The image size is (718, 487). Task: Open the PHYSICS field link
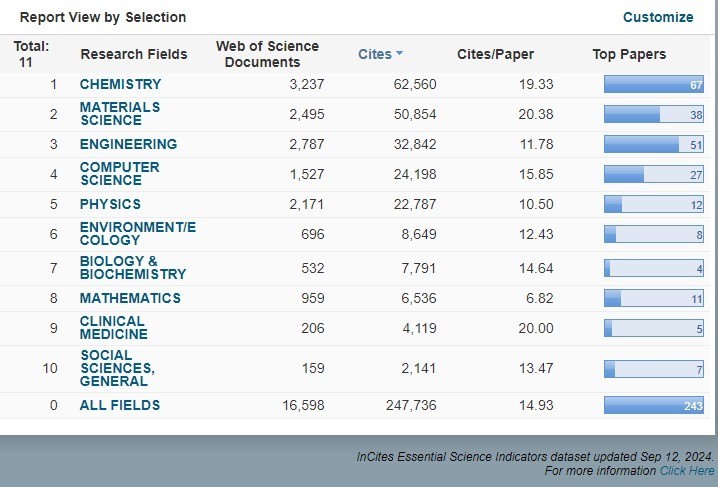click(110, 204)
